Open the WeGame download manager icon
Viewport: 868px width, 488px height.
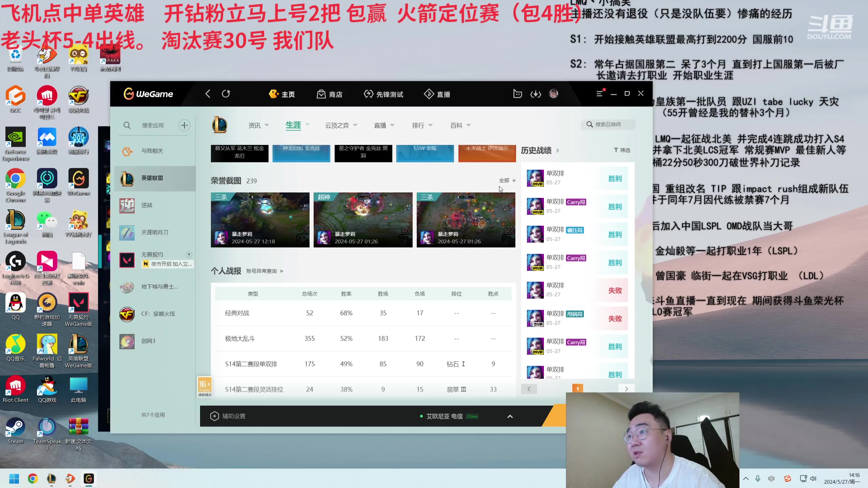[535, 94]
